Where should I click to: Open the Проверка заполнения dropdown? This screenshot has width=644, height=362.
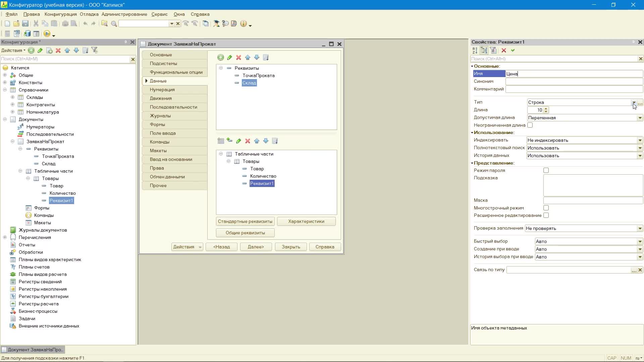pos(640,228)
